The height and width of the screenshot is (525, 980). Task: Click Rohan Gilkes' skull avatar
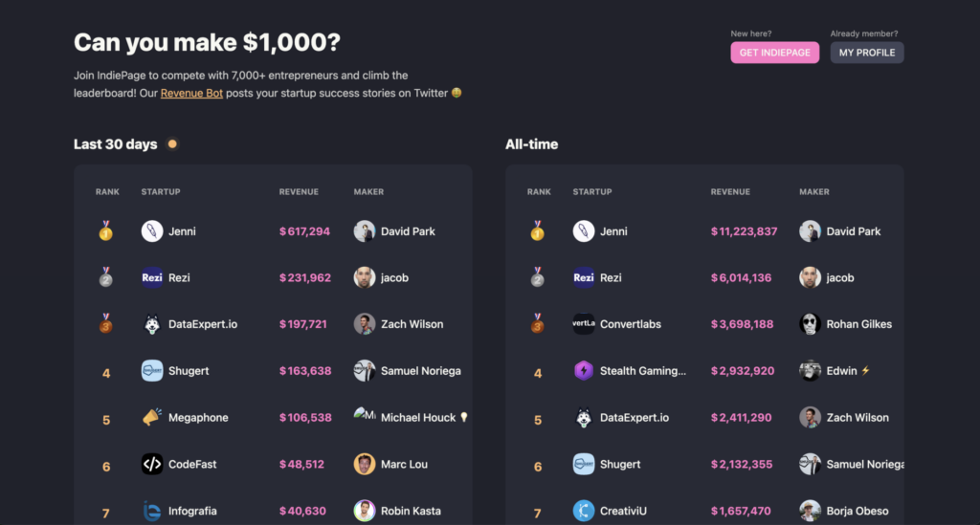pyautogui.click(x=810, y=324)
